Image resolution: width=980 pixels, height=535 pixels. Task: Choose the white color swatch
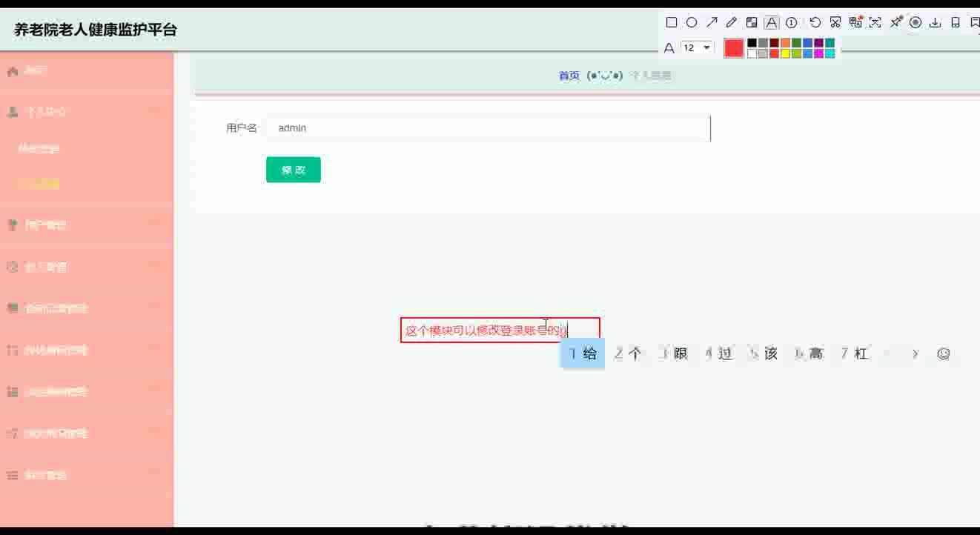tap(752, 53)
